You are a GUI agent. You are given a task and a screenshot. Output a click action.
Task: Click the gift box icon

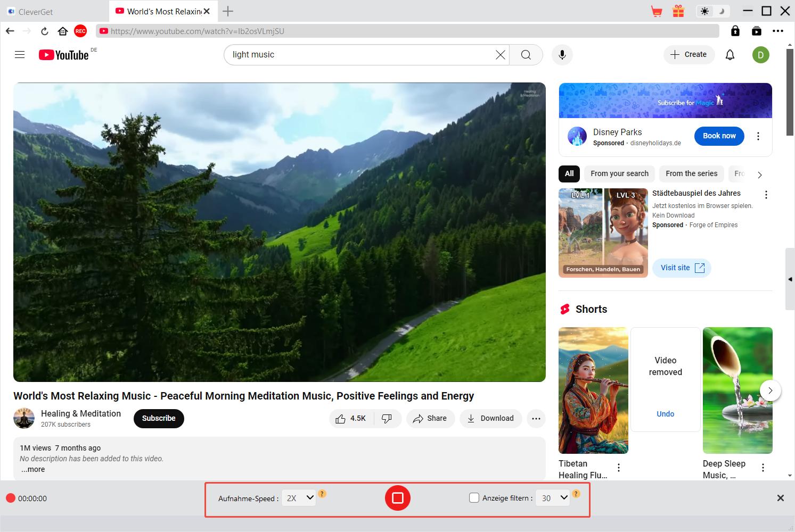point(678,11)
